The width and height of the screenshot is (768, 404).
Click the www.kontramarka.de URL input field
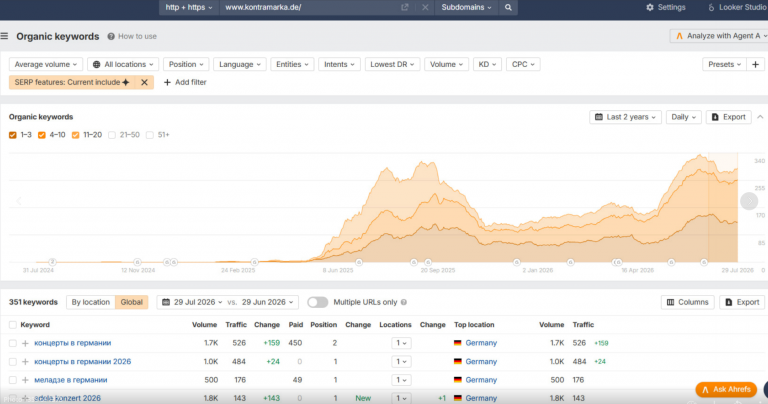[x=311, y=7]
